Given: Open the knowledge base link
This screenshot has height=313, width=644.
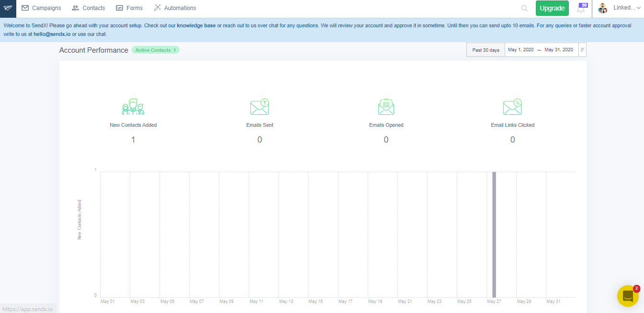Looking at the screenshot, I should point(196,25).
